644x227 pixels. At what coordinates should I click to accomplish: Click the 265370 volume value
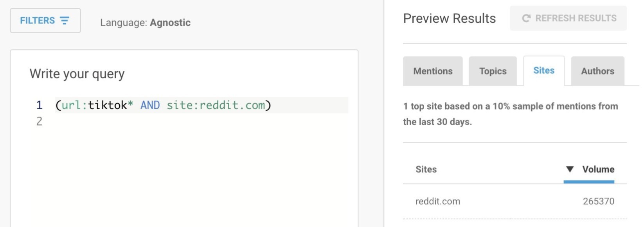tap(598, 201)
